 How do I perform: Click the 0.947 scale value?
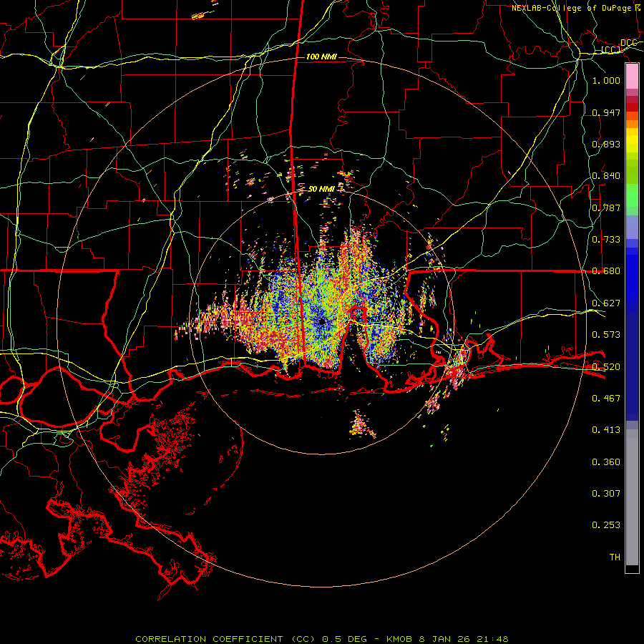(x=606, y=112)
